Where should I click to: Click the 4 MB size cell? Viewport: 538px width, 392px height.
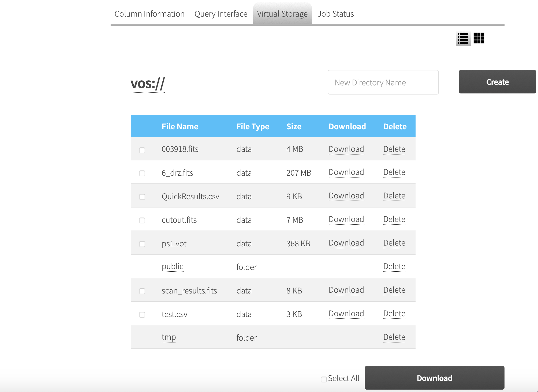click(295, 149)
